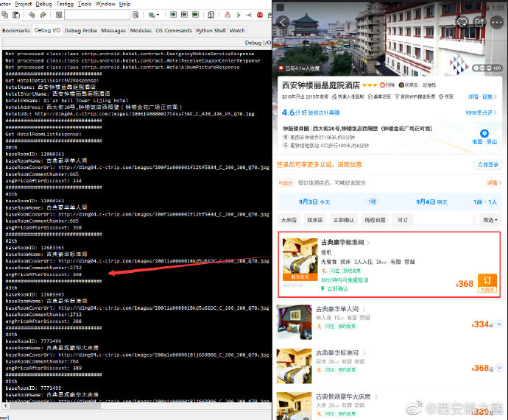This screenshot has height=420, width=508.
Task: Open the Help menu
Action: pyautogui.click(x=124, y=4)
